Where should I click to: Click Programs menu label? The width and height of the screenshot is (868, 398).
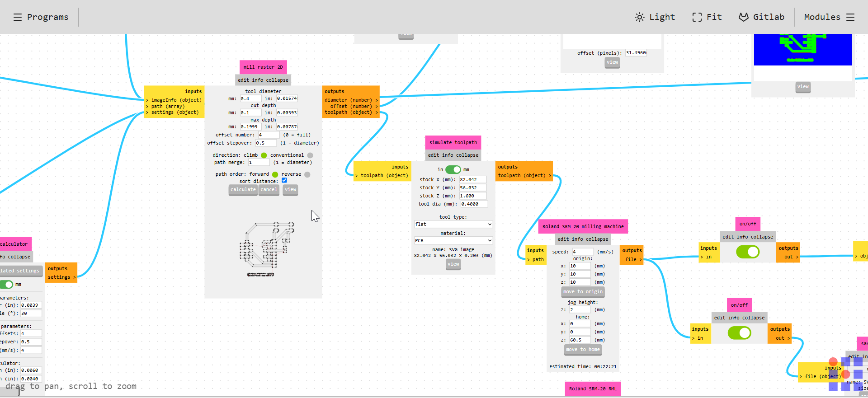tap(47, 17)
